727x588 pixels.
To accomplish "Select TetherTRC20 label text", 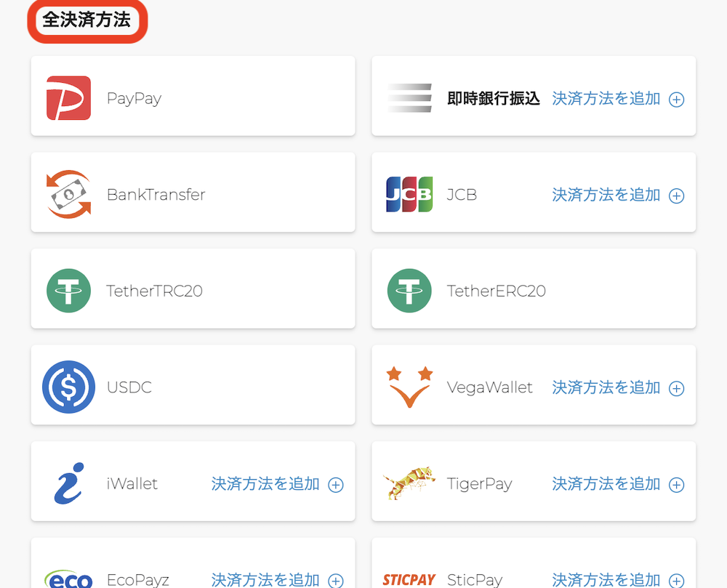I will [154, 291].
